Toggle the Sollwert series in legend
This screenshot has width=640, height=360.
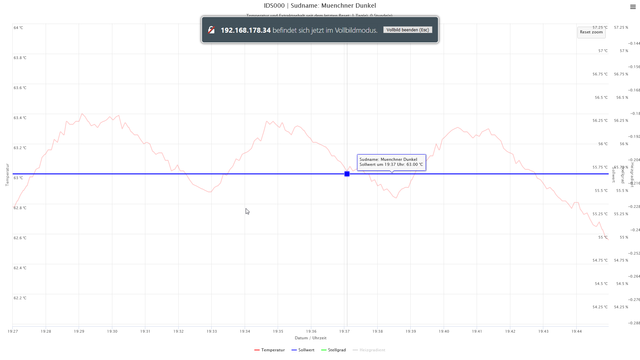[303, 350]
